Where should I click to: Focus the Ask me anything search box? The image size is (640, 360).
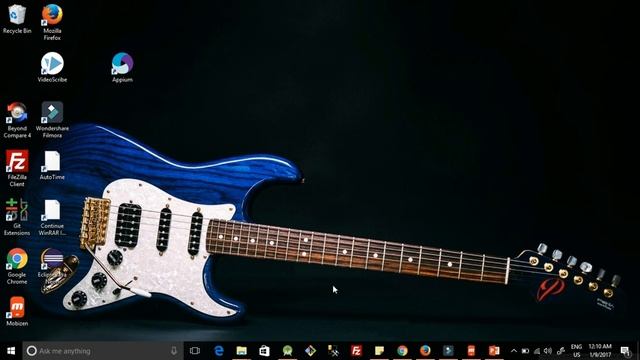pos(103,351)
